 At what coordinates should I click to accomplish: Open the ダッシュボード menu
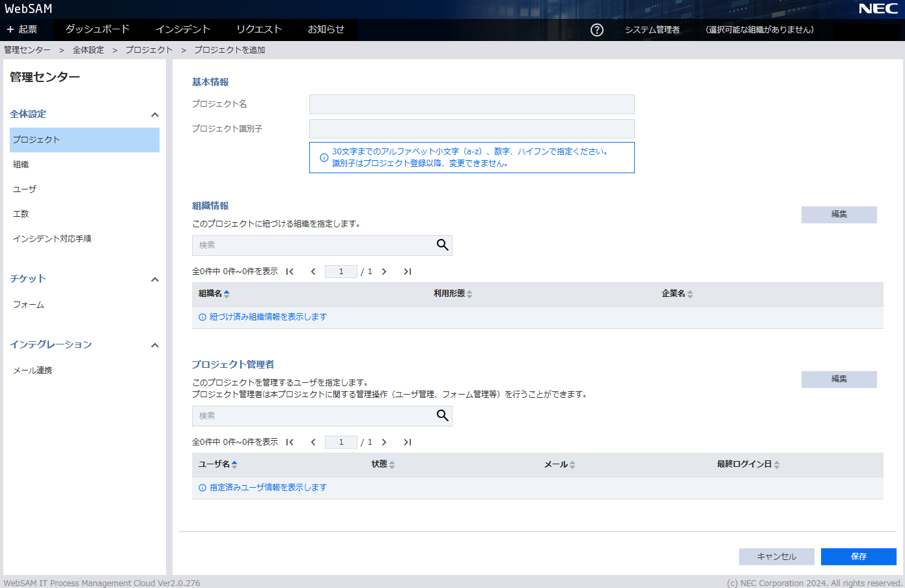tap(98, 29)
